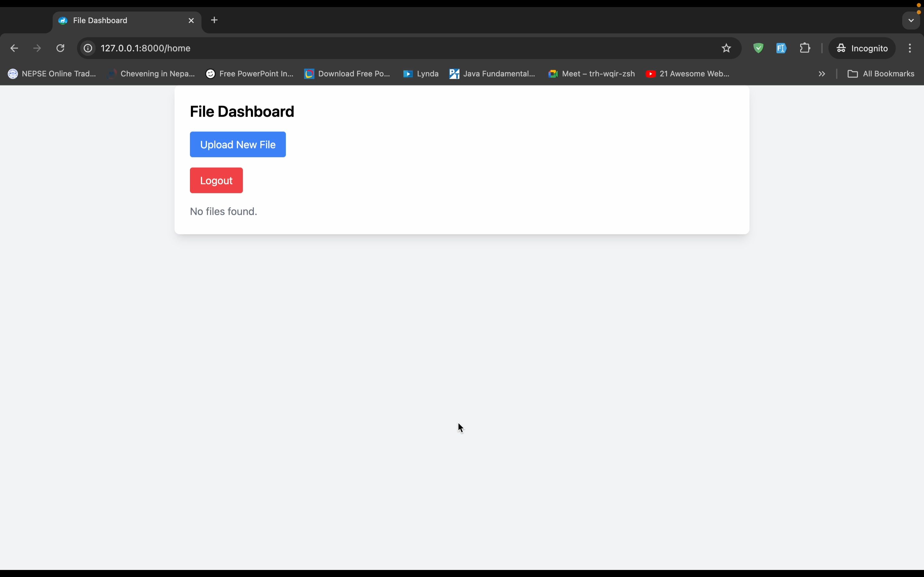Click the Incognito mode indicator icon
Screen dimensions: 924x577
(x=841, y=48)
